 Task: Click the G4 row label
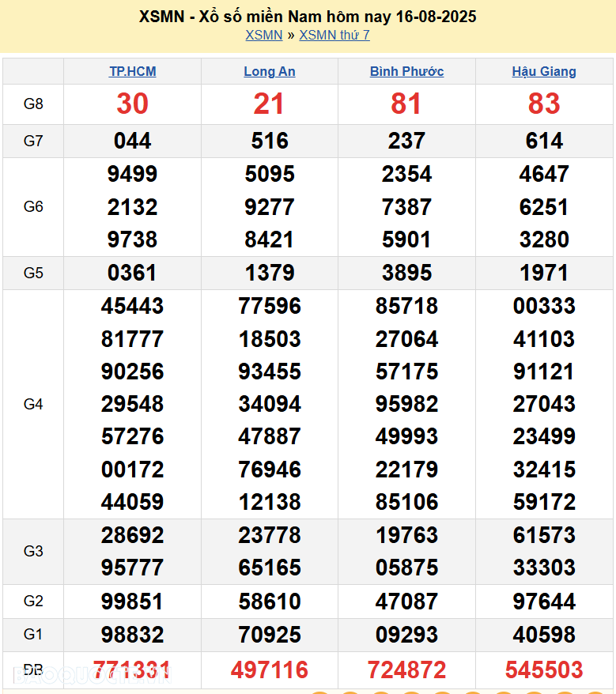click(x=33, y=404)
